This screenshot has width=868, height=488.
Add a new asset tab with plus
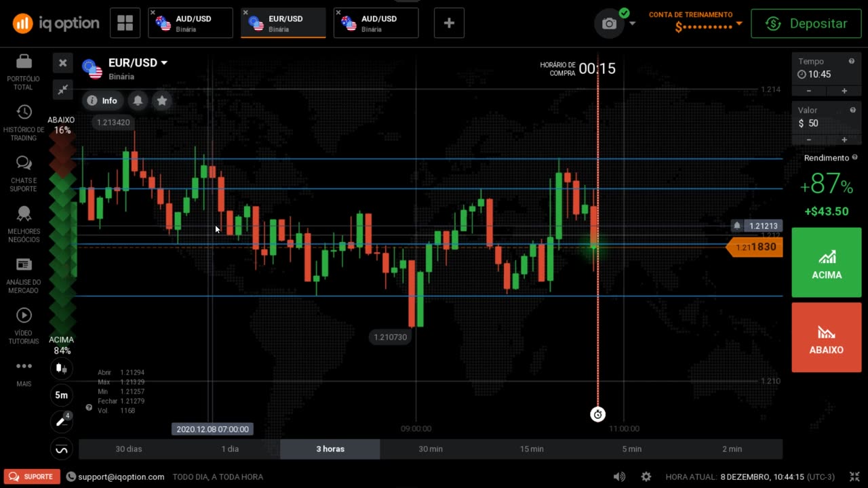coord(449,23)
